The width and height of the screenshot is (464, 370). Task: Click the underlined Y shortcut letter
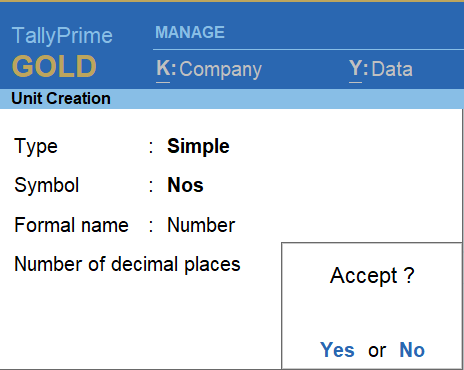point(356,69)
